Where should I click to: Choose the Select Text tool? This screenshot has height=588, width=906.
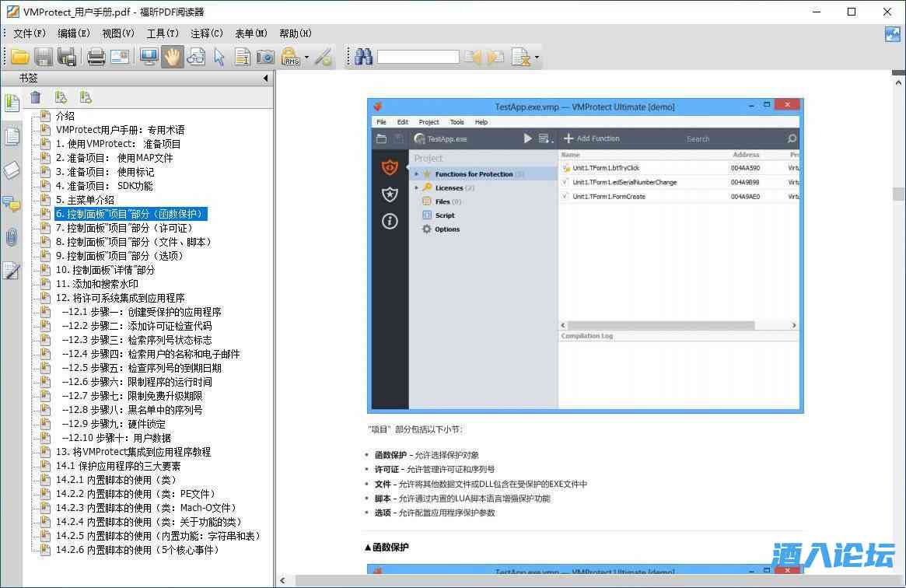click(243, 57)
